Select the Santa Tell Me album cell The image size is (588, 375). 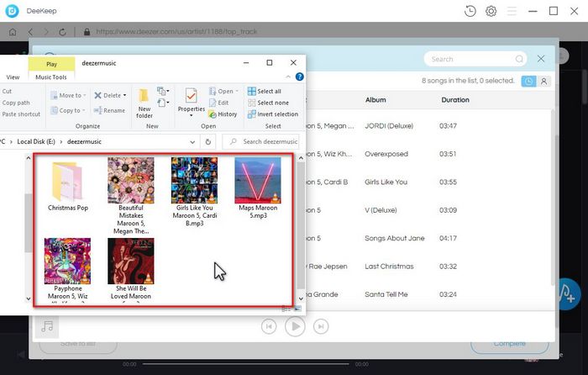point(386,294)
